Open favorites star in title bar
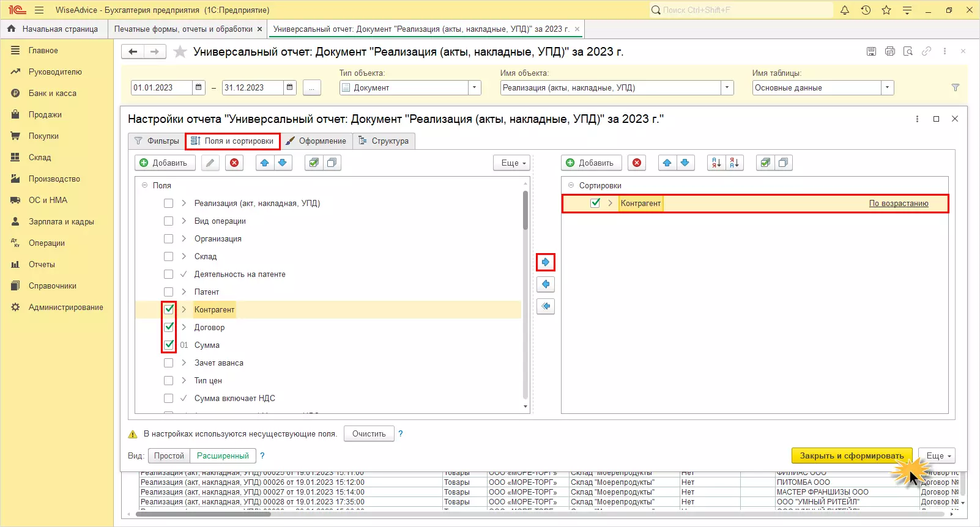The width and height of the screenshot is (980, 527). point(886,10)
